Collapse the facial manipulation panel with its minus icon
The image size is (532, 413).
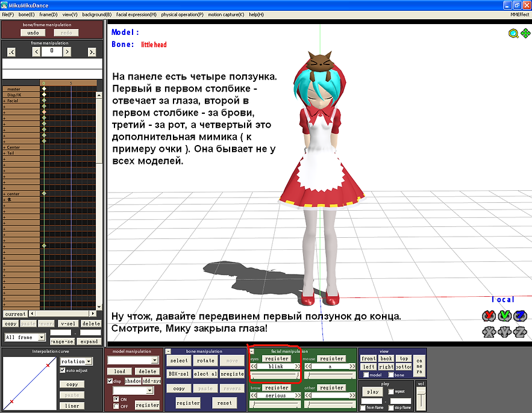pos(252,351)
